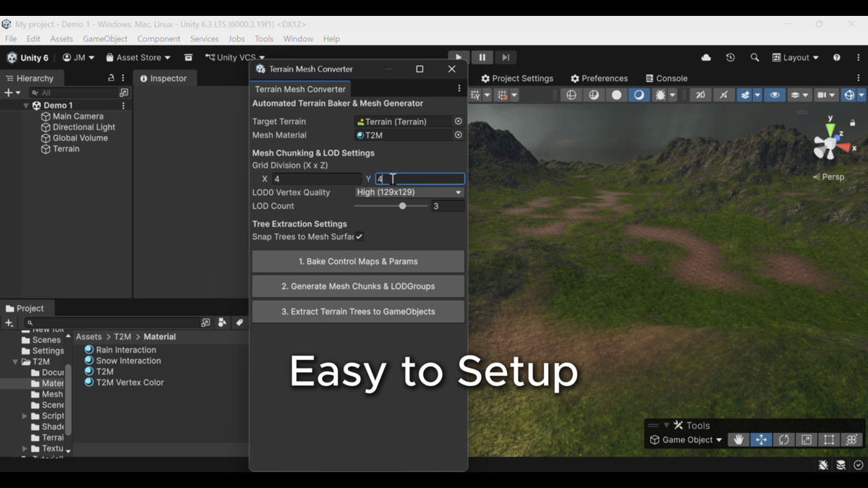The width and height of the screenshot is (868, 488).
Task: Toggle 2D view mode in Scene toolbar
Action: pos(700,95)
